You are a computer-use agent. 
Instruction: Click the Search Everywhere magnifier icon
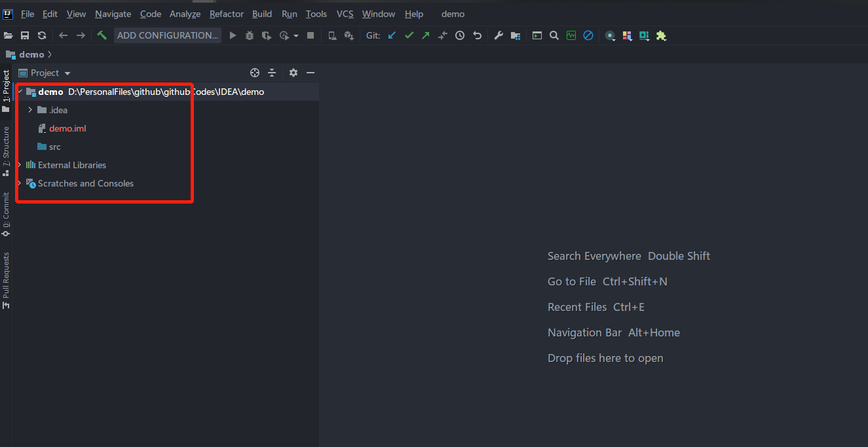pyautogui.click(x=554, y=35)
